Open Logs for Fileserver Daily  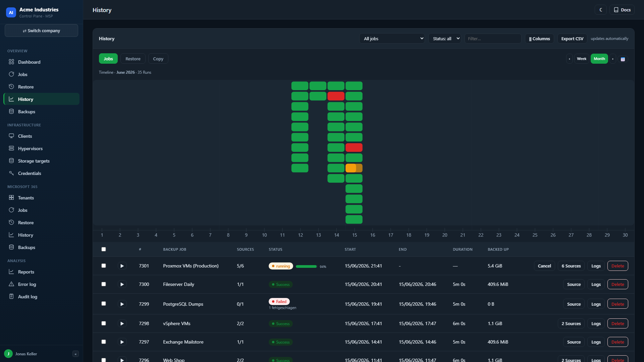[x=596, y=284]
